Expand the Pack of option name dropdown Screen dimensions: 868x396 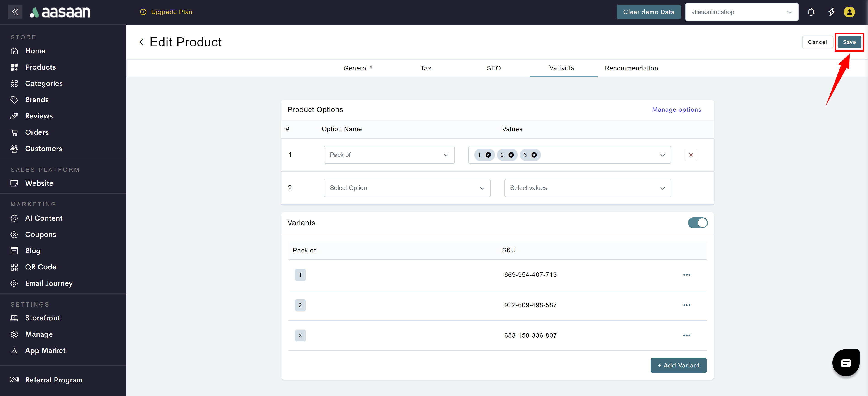click(389, 155)
